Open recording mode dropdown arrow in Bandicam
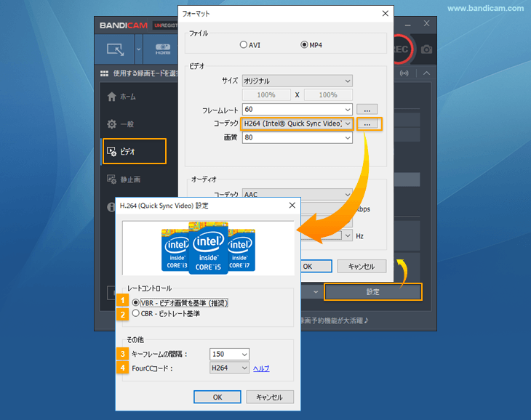 138,49
